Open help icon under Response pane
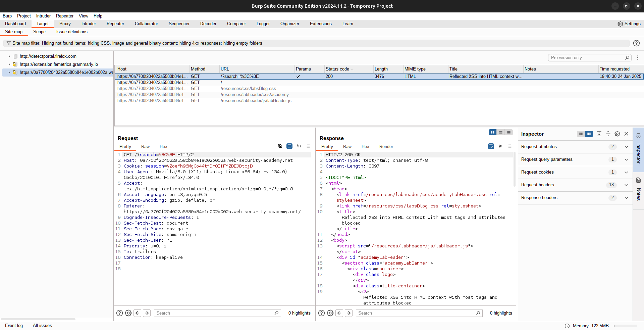This screenshot has width=644, height=330. pos(321,313)
